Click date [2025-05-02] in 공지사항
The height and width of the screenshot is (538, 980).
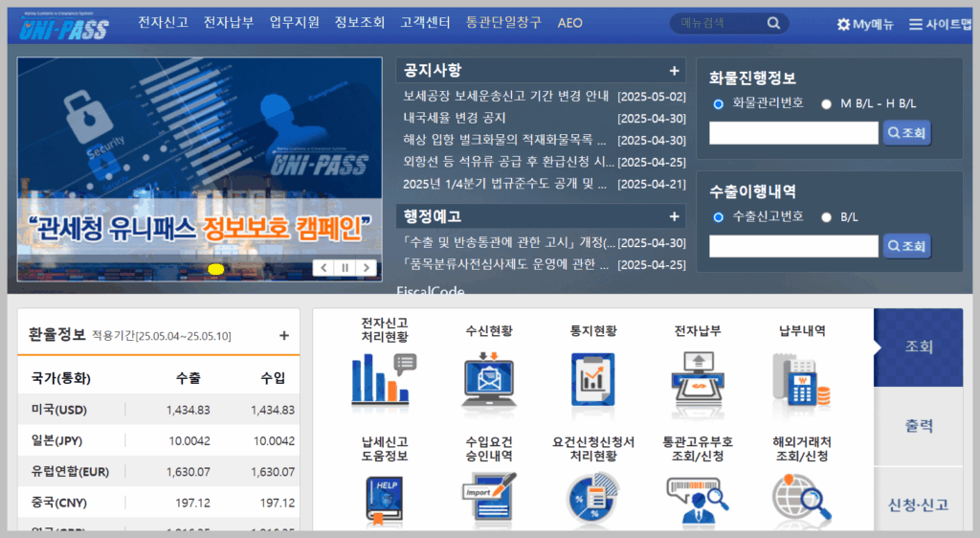(651, 97)
